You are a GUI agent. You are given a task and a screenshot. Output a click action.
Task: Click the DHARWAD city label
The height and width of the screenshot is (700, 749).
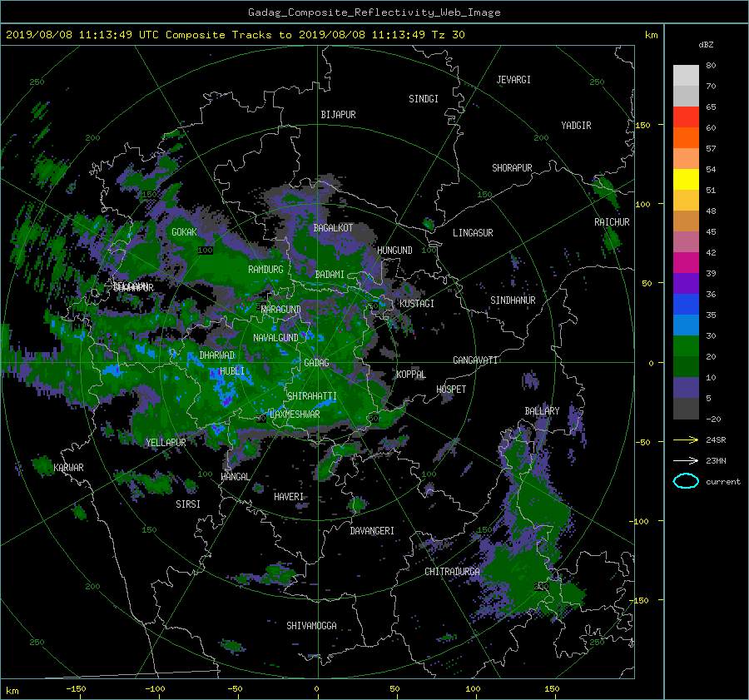(217, 355)
